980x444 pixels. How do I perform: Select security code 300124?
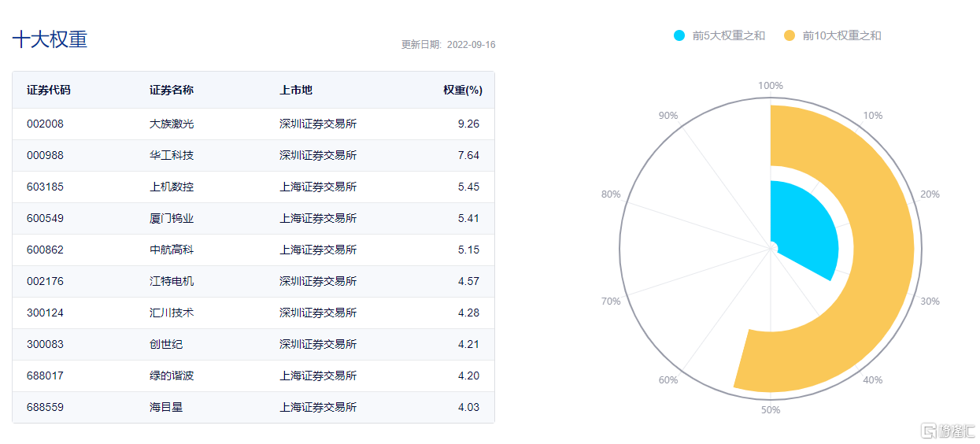(x=45, y=313)
